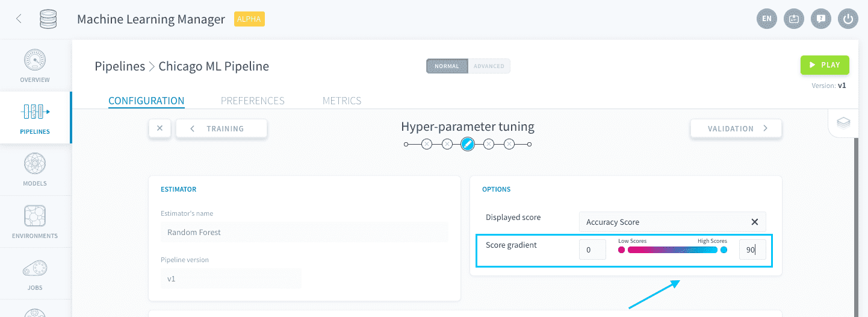Open the help feedback icon
Screen dimensions: 868x317
pyautogui.click(x=821, y=19)
